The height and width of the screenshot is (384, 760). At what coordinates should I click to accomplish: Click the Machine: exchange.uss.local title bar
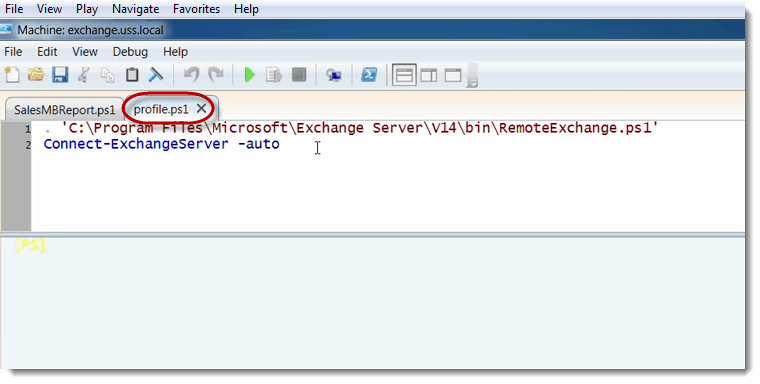pos(372,30)
